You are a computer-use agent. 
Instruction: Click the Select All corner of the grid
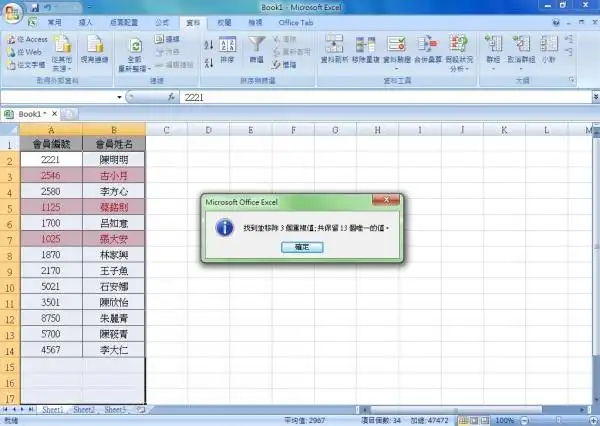[x=10, y=130]
